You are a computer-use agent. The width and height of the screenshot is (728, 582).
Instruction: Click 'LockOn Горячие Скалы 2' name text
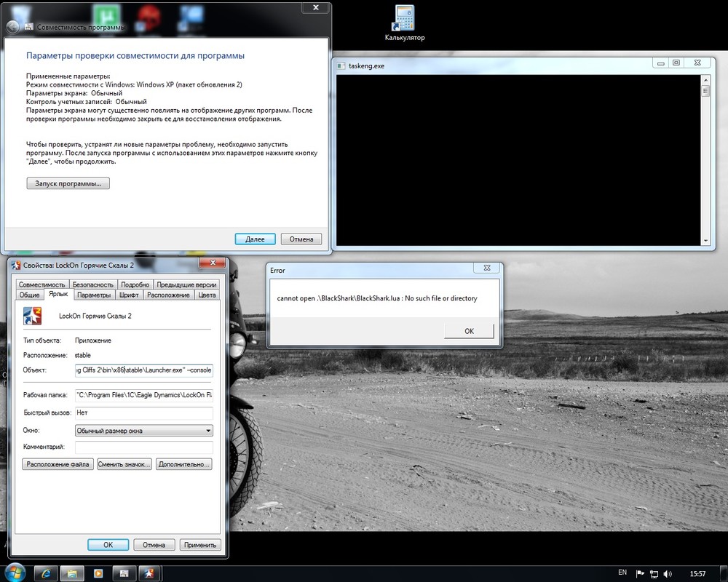(95, 316)
